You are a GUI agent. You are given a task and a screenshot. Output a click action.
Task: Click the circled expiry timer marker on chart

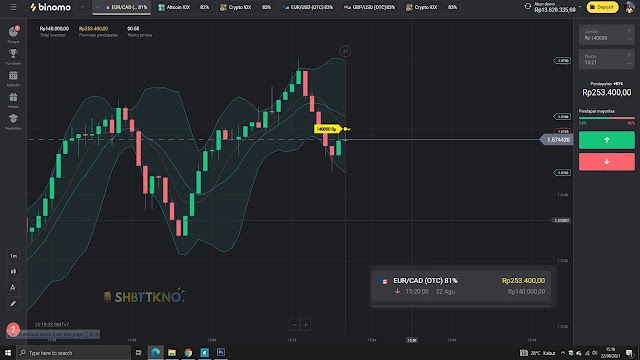[345, 51]
